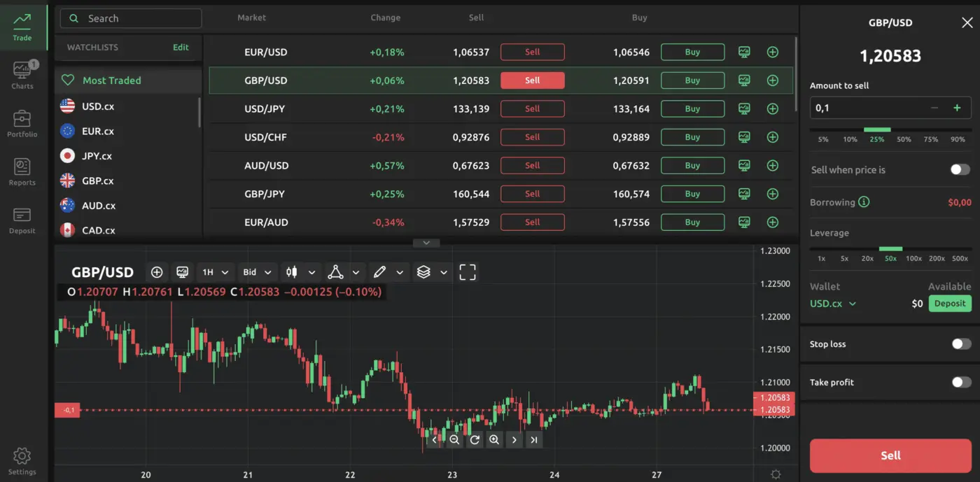Jump to latest candle on chart
980x482 pixels.
coord(534,440)
